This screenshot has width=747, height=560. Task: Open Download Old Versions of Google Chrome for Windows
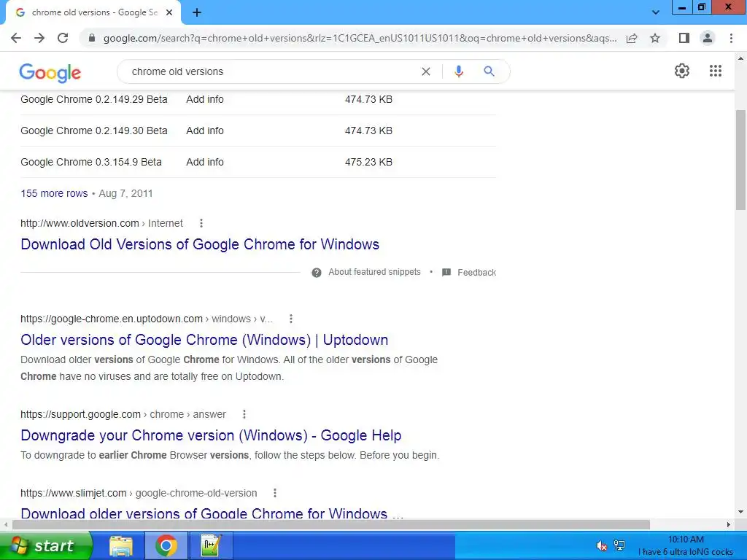200,244
